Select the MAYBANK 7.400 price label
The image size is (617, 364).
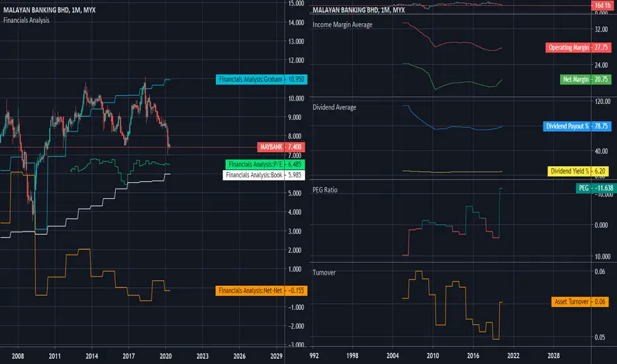(x=281, y=147)
